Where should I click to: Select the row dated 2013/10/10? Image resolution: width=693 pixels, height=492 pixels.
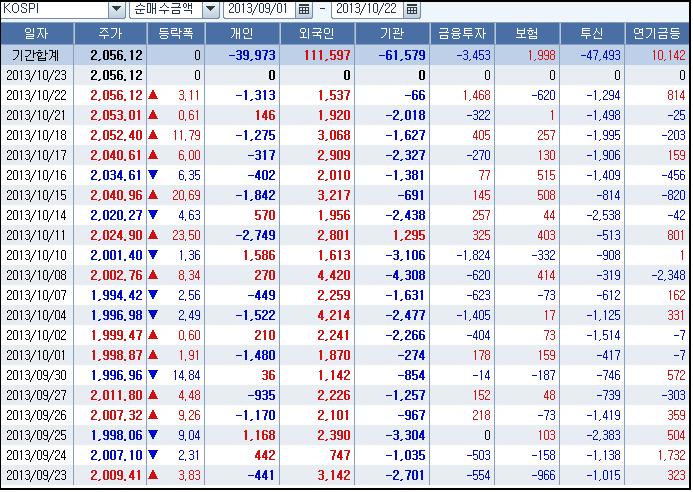click(x=345, y=256)
